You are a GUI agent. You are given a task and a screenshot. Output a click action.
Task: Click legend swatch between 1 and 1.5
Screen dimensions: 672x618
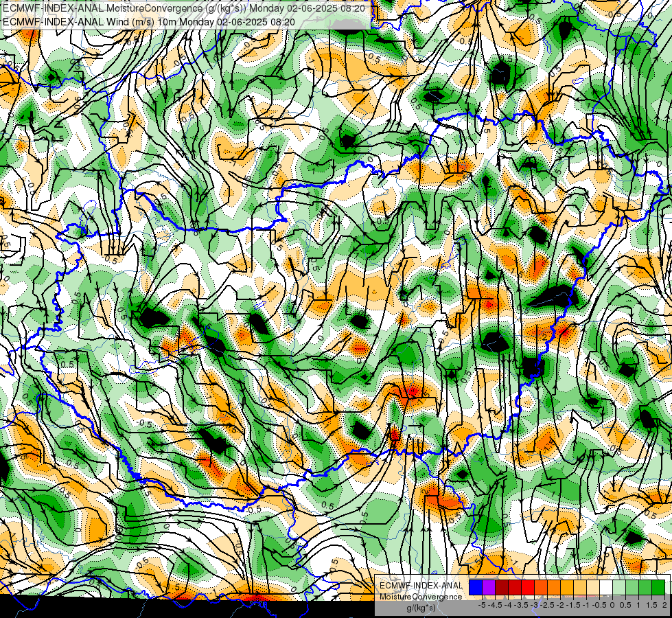click(645, 588)
